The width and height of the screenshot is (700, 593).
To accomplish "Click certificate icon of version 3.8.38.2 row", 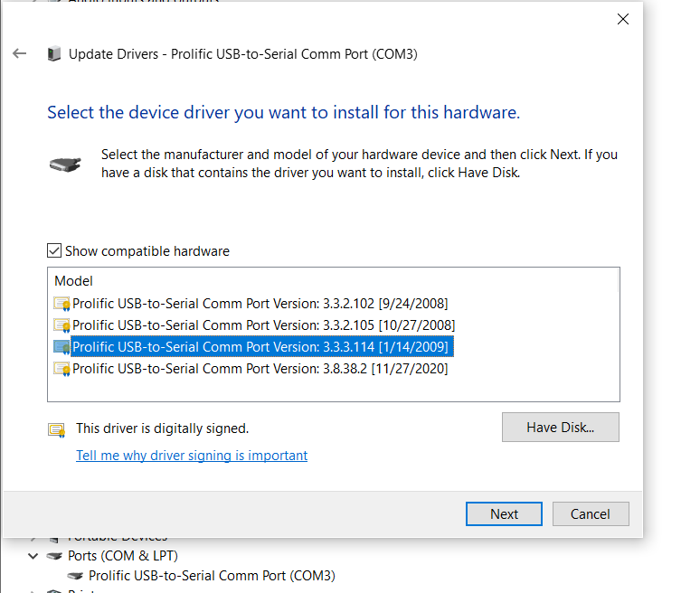I will [x=61, y=369].
